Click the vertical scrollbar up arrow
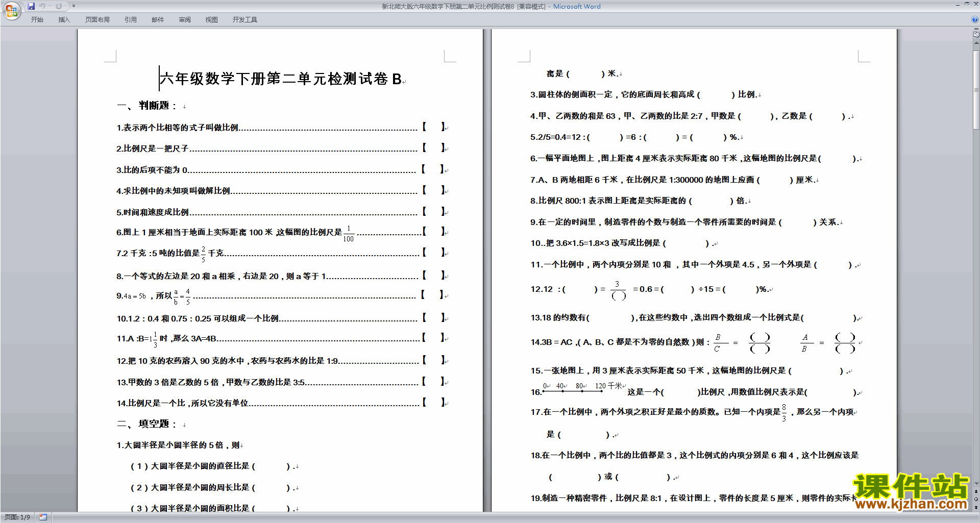The width and height of the screenshot is (980, 523). (976, 43)
